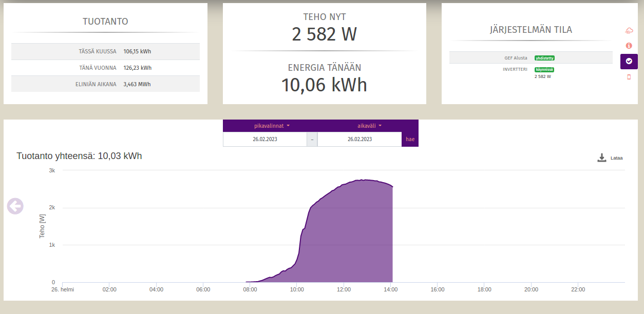Click the dash separator between dates
This screenshot has width=644, height=314.
[312, 139]
